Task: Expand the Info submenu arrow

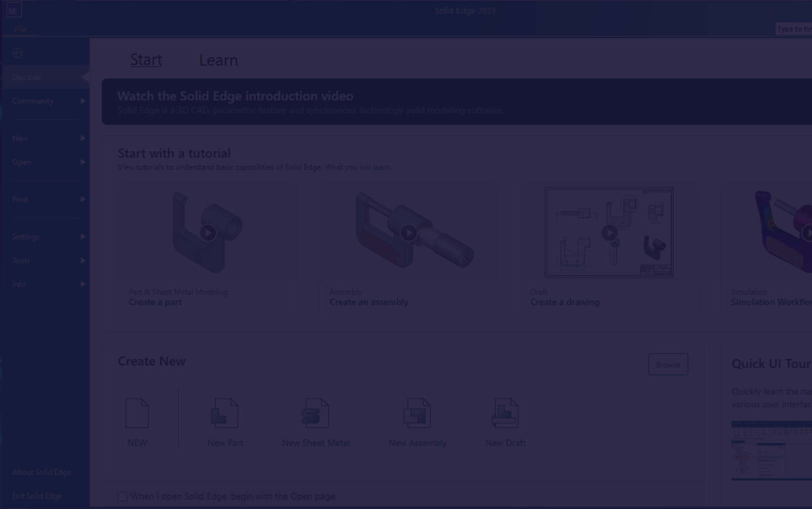Action: [x=83, y=285]
